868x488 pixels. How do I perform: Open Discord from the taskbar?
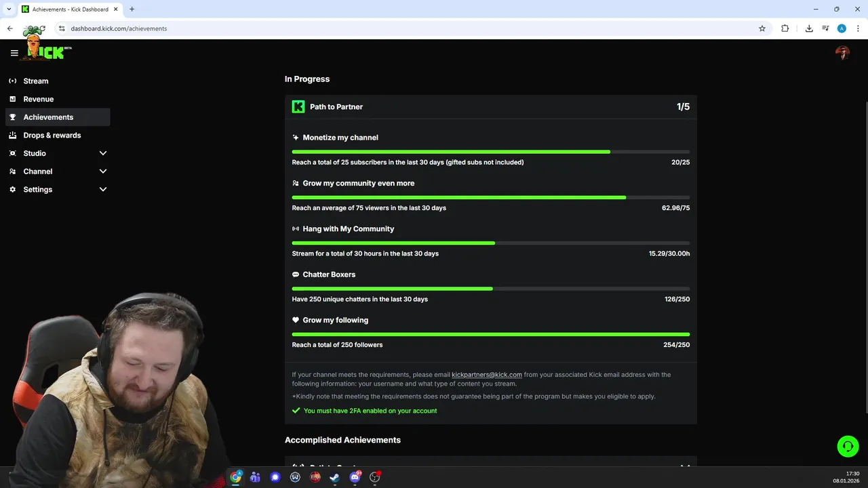pos(355,477)
